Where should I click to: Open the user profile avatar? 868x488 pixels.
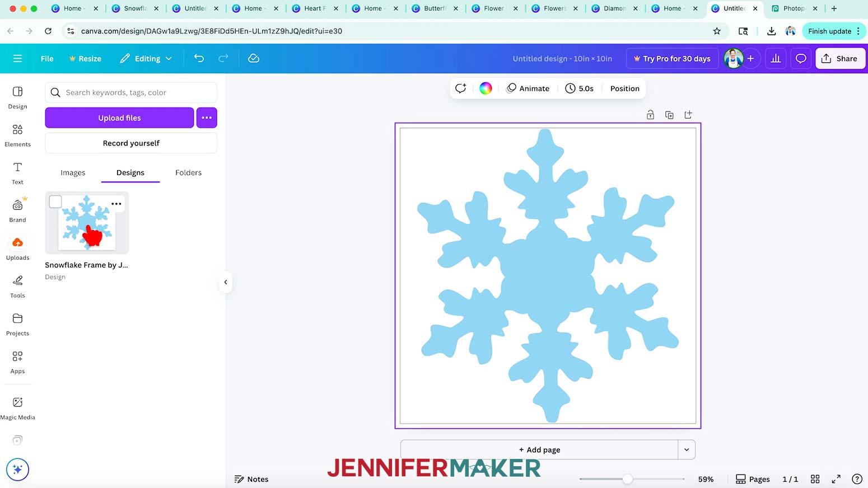tap(734, 58)
